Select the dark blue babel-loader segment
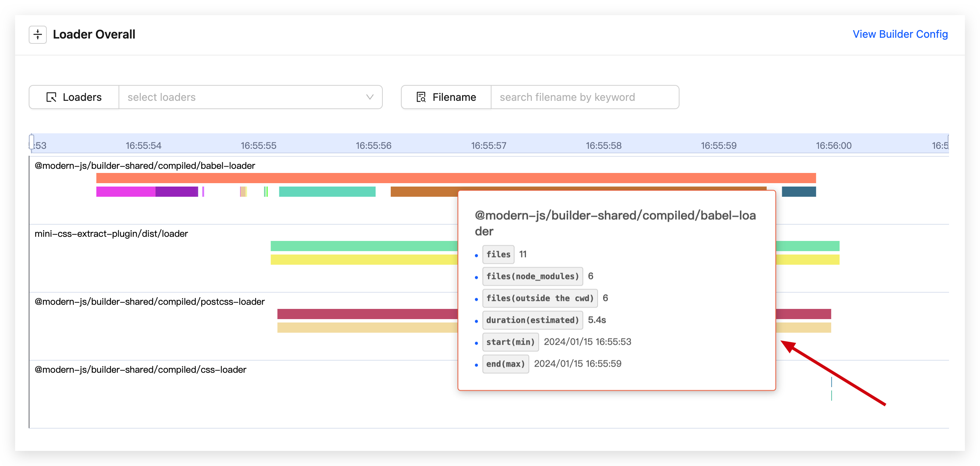 [x=798, y=191]
